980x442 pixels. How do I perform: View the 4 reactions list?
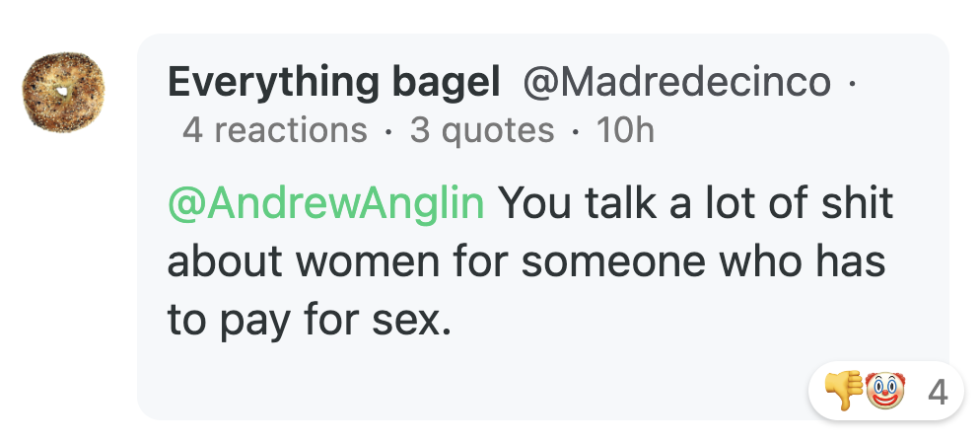(x=274, y=129)
